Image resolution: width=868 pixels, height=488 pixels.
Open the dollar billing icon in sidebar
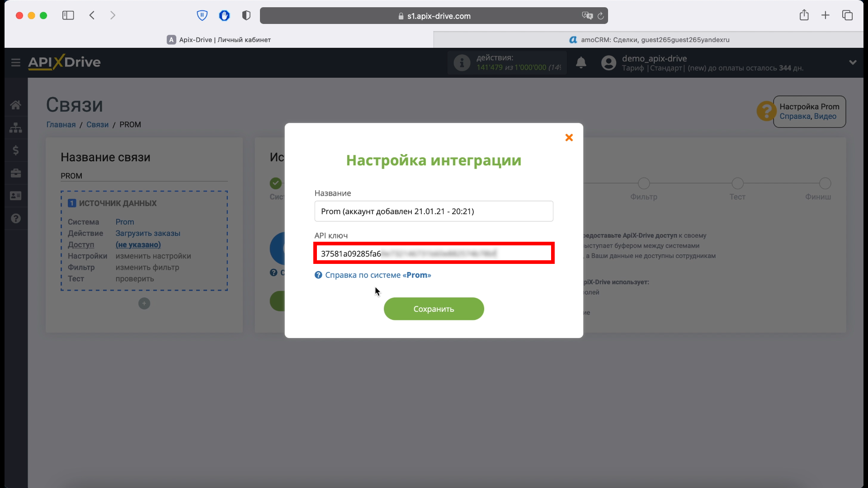pos(16,150)
